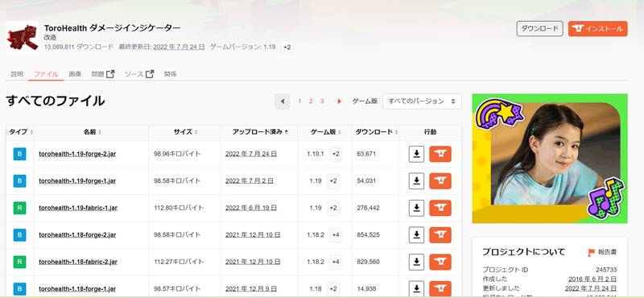Expand +2 versions for torohealth-1.19-forge-2.jar
Image resolution: width=644 pixels, height=298 pixels.
point(336,154)
